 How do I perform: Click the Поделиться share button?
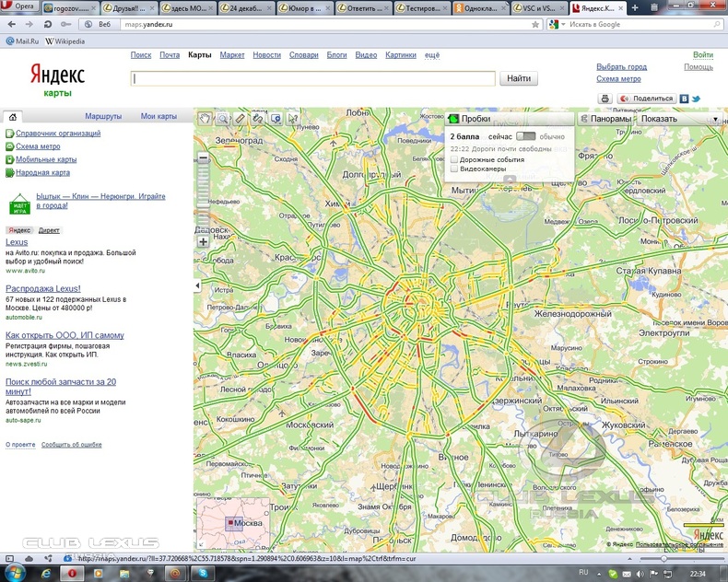click(647, 99)
